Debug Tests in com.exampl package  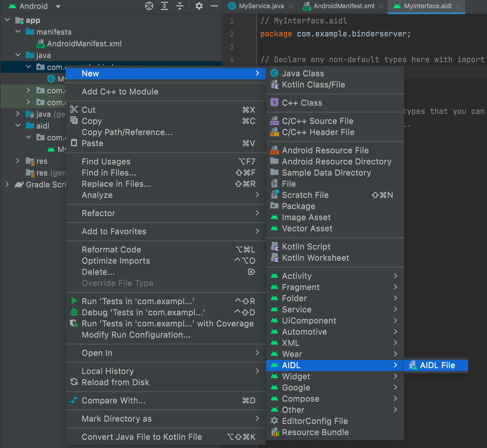[166, 312]
